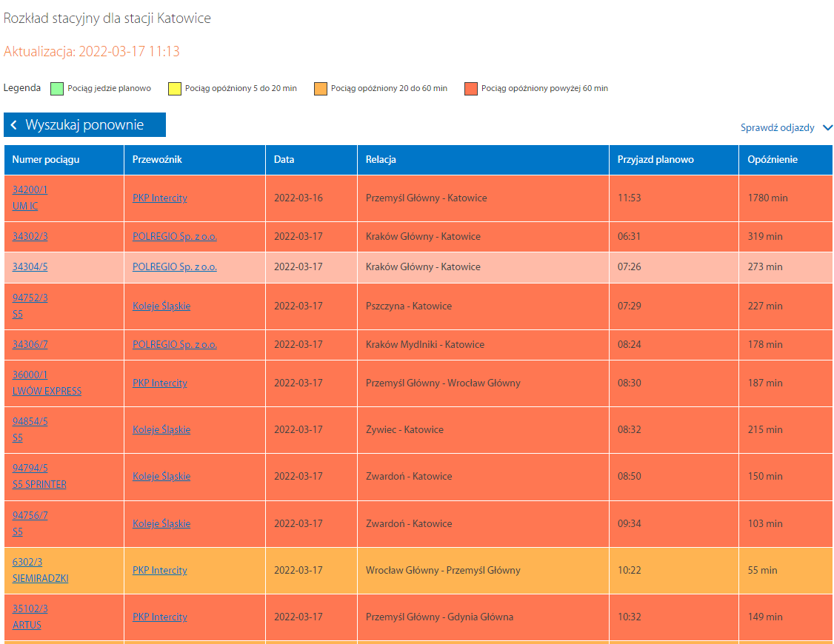Expand the Sprawdź odjazdy chevron arrow
This screenshot has width=834, height=644.
827,128
